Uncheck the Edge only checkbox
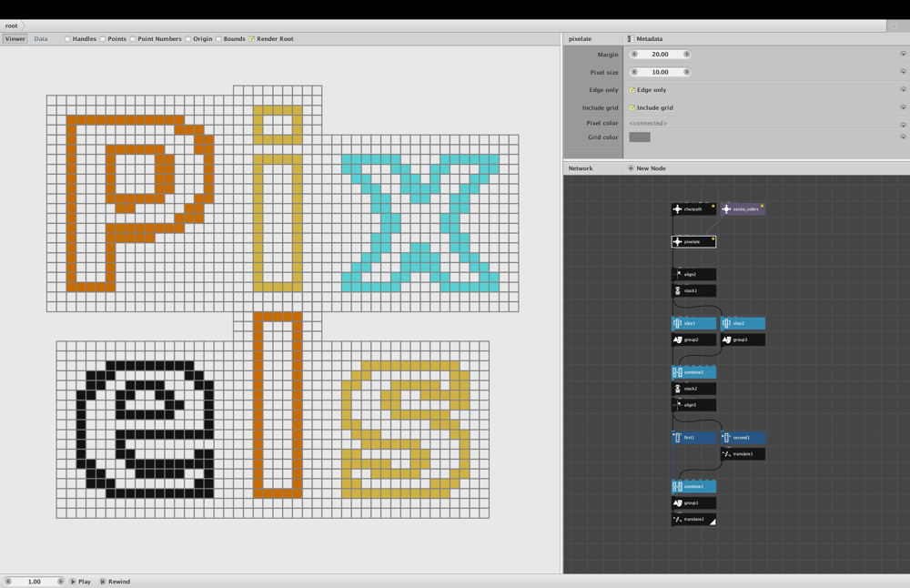This screenshot has width=910, height=588. [x=632, y=90]
